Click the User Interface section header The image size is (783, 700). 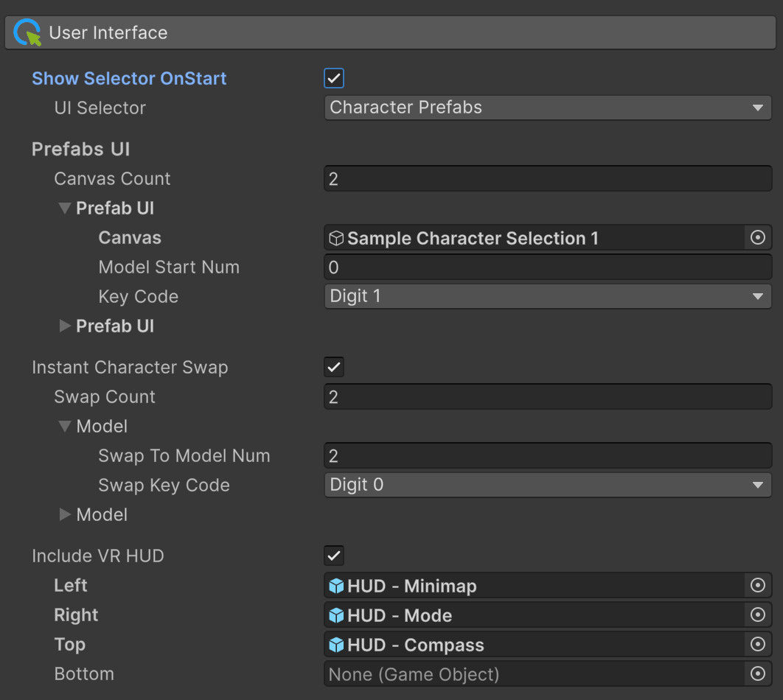[391, 33]
